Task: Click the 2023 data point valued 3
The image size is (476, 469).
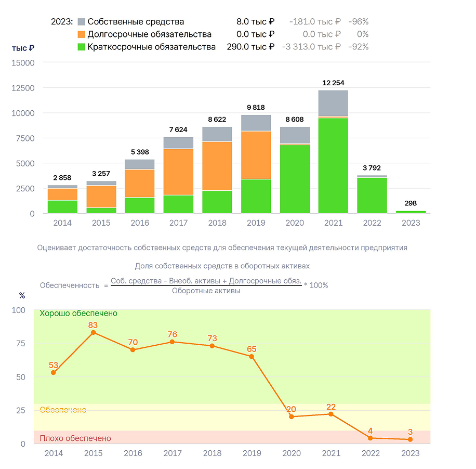Action: click(410, 439)
